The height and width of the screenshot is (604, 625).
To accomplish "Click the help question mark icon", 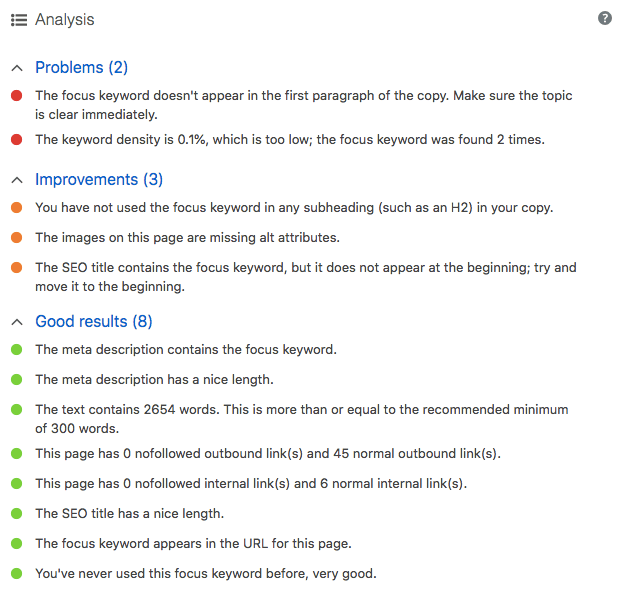I will tap(605, 19).
